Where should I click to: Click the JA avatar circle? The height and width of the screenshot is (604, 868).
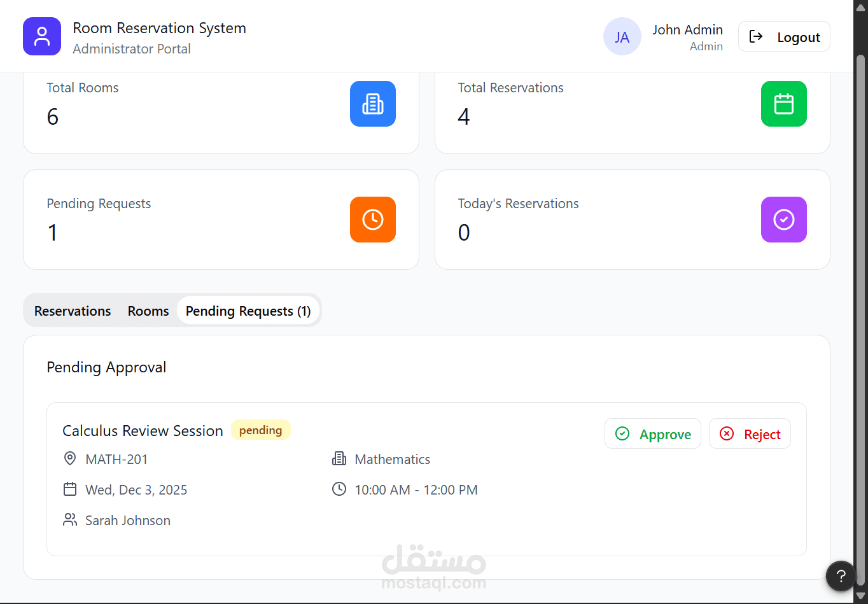click(x=622, y=36)
